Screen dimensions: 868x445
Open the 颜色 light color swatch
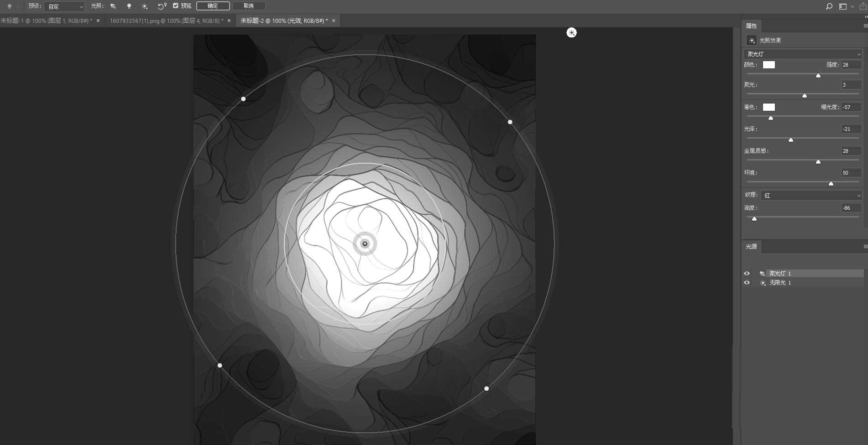(x=769, y=65)
